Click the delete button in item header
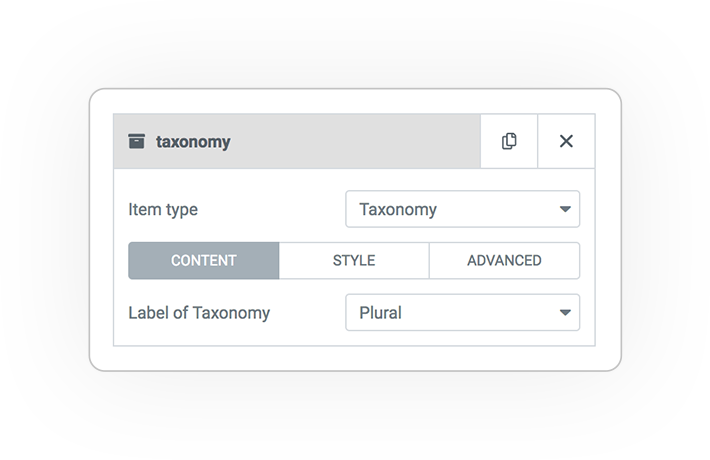The height and width of the screenshot is (460, 710). [566, 141]
